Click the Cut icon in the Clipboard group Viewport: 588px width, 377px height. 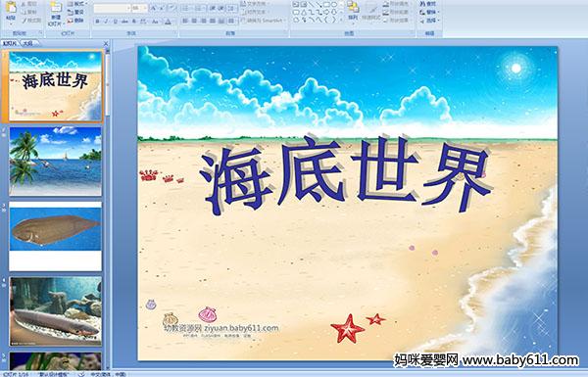click(x=24, y=4)
